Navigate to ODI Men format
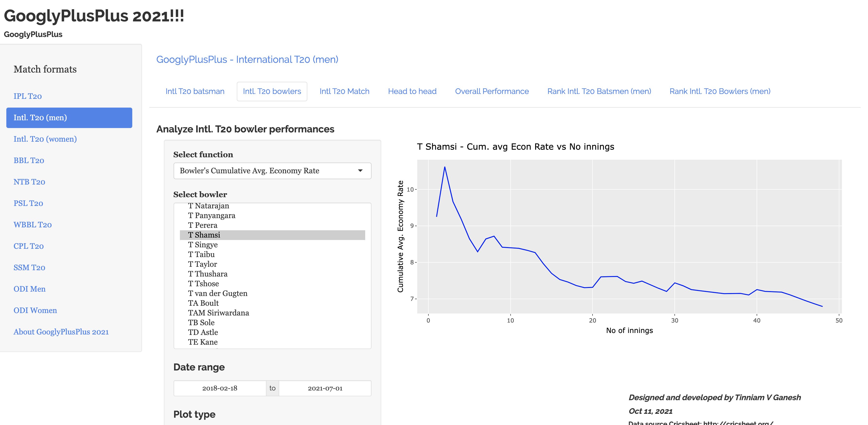The height and width of the screenshot is (425, 868). click(29, 289)
